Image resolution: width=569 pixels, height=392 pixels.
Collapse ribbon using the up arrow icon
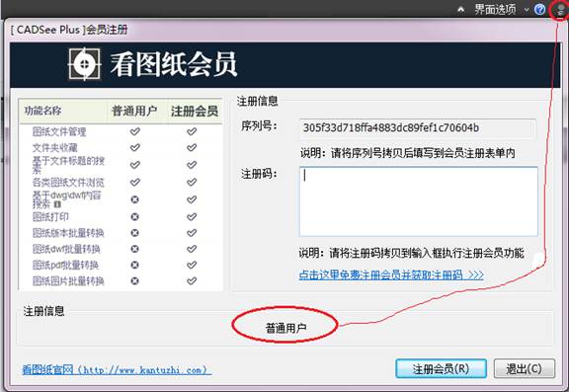tap(461, 10)
